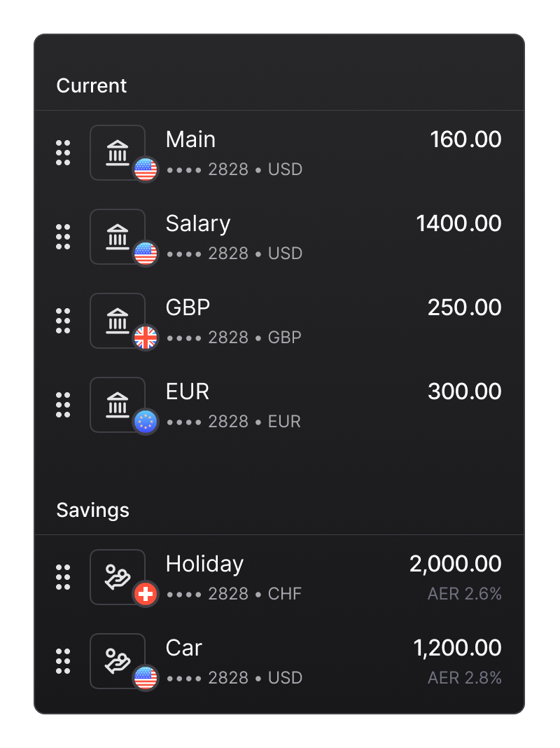The image size is (560, 748).
Task: Click the Savings section header
Action: coord(93,510)
